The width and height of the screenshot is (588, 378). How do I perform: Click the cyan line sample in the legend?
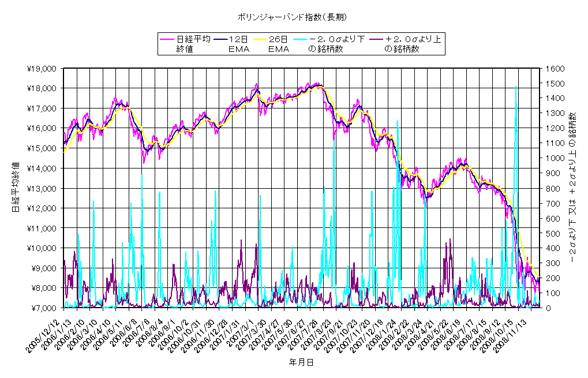(300, 39)
